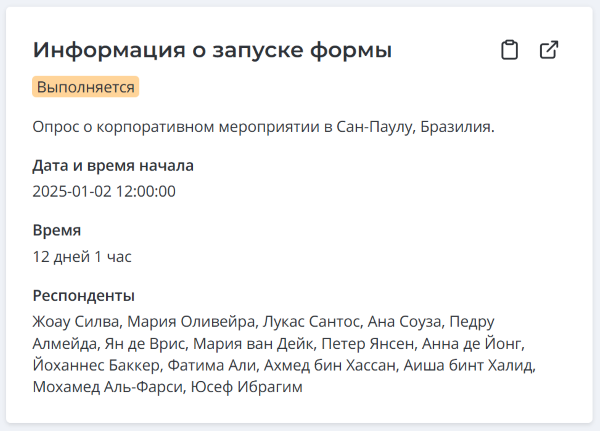Screen dimensions: 600x431
Task: Click the duration '12 дней 1 час'
Action: pyautogui.click(x=82, y=256)
